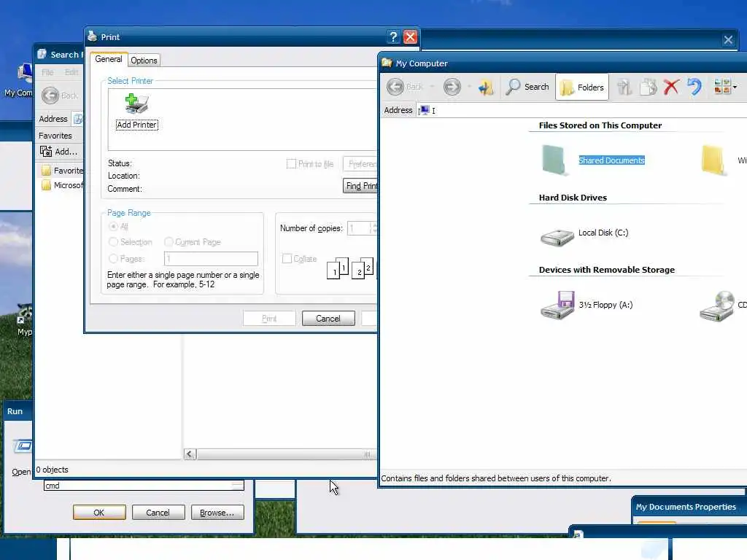This screenshot has height=560, width=747.
Task: Click the Up folder icon in My Computer
Action: (x=485, y=87)
